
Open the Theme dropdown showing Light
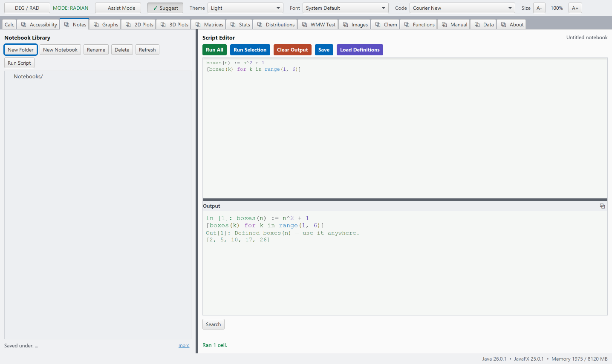click(245, 8)
